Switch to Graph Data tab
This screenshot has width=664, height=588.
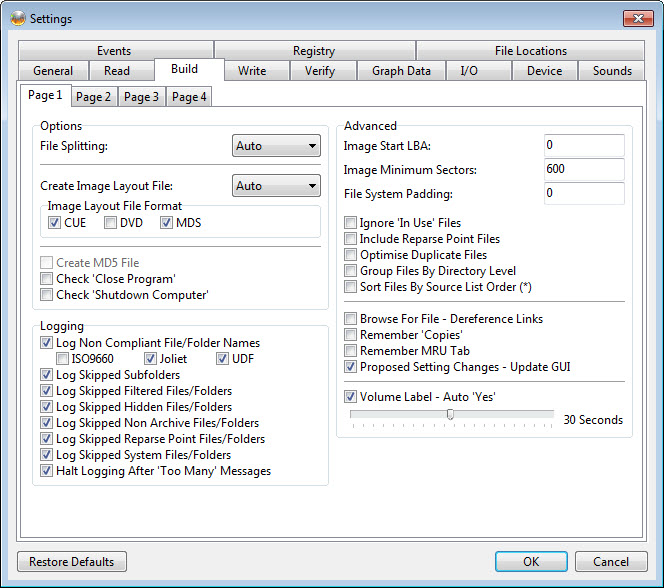pos(401,71)
